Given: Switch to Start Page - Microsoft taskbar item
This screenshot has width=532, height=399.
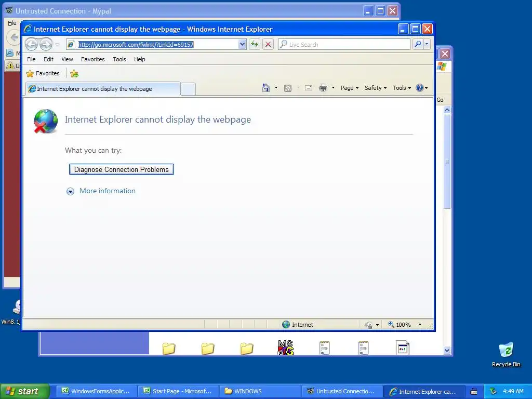Looking at the screenshot, I should [178, 391].
